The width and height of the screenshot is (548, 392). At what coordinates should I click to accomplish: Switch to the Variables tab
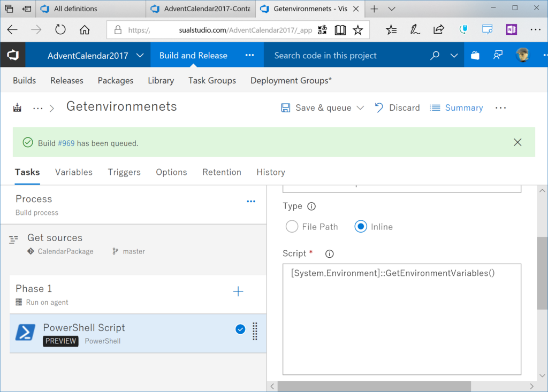click(x=74, y=172)
